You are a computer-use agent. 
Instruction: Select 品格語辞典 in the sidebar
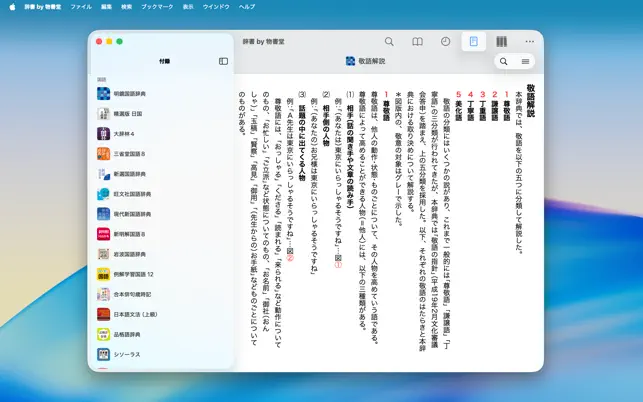click(161, 334)
